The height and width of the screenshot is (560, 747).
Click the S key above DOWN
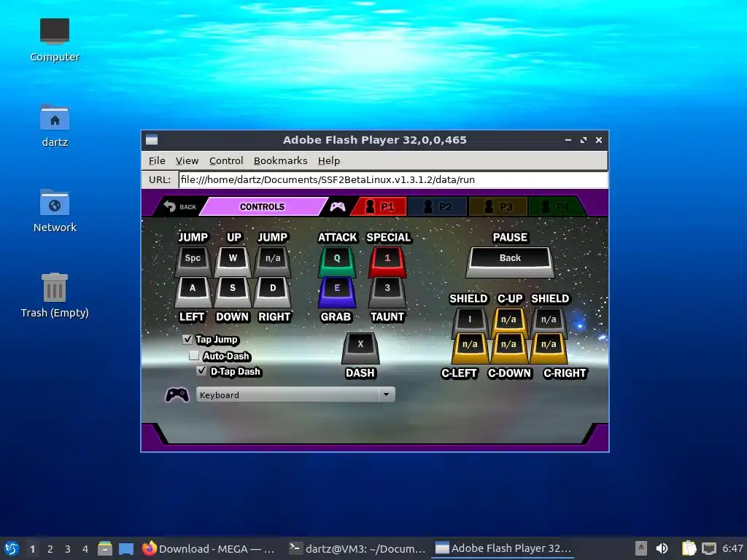point(233,292)
